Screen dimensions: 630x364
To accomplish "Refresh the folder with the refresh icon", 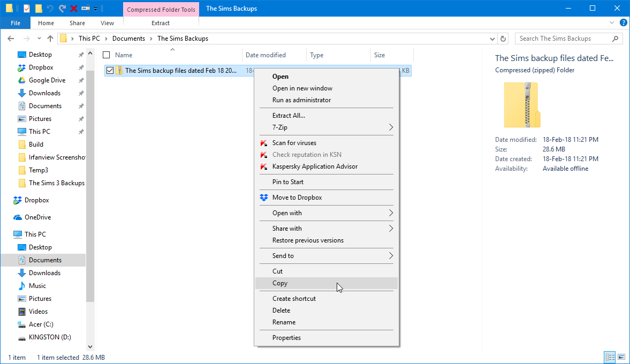I will pyautogui.click(x=503, y=39).
